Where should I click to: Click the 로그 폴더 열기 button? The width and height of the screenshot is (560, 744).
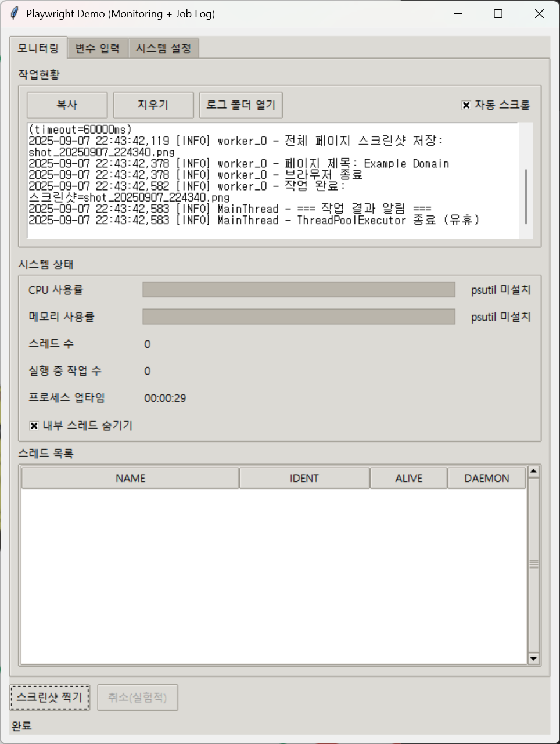pos(240,105)
